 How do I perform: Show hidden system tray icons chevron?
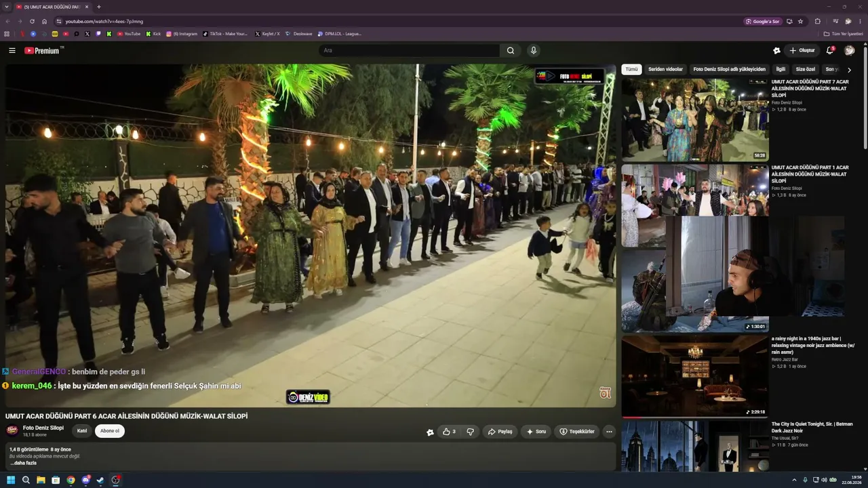pyautogui.click(x=794, y=480)
